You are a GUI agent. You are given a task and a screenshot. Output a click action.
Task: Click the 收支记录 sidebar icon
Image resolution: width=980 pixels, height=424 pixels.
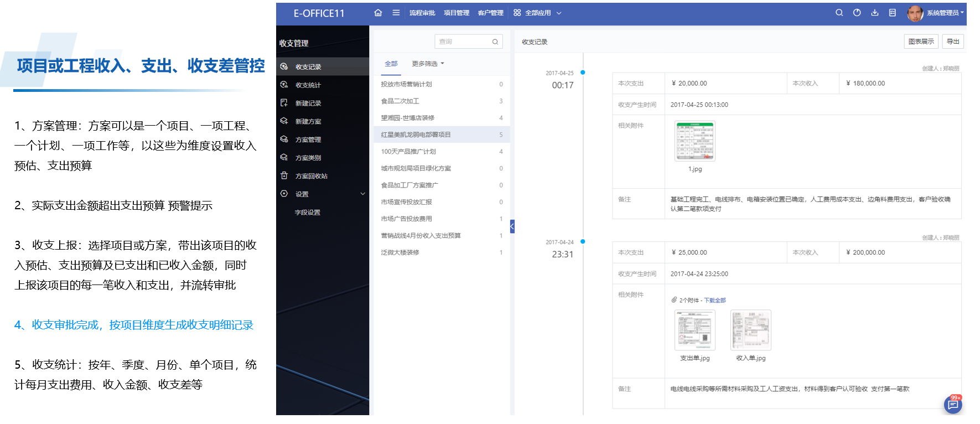[x=284, y=66]
